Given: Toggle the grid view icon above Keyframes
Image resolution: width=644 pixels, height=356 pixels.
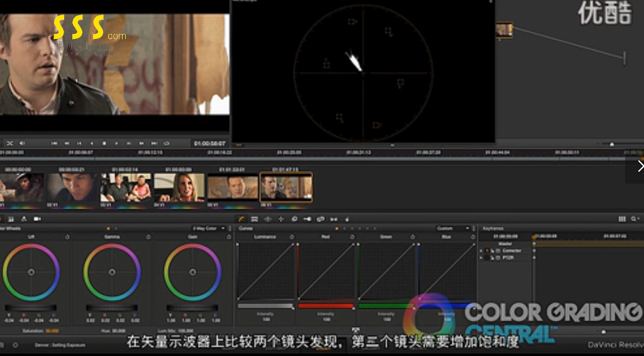Looking at the screenshot, I should pos(622,219).
